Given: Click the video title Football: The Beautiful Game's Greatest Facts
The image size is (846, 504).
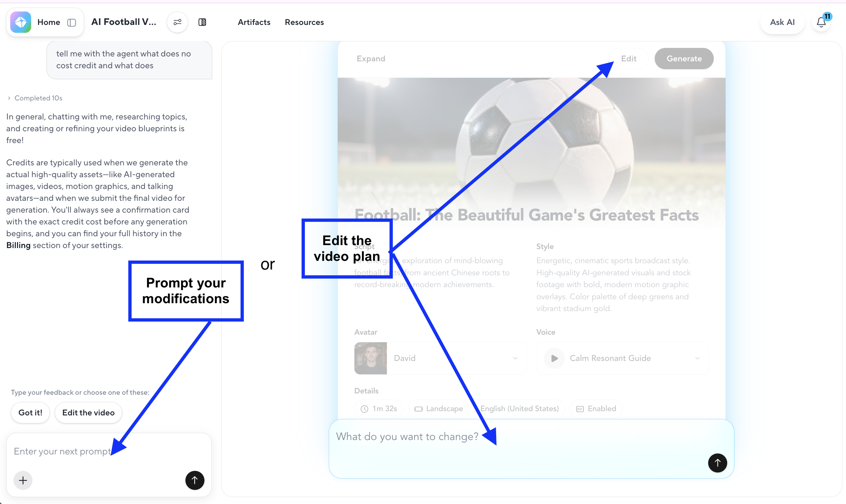Looking at the screenshot, I should (526, 215).
